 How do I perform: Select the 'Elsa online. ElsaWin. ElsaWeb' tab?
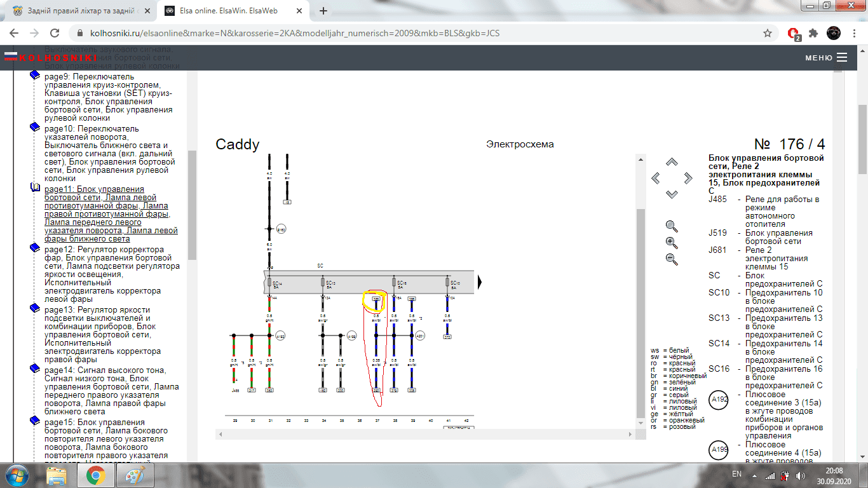pos(233,11)
